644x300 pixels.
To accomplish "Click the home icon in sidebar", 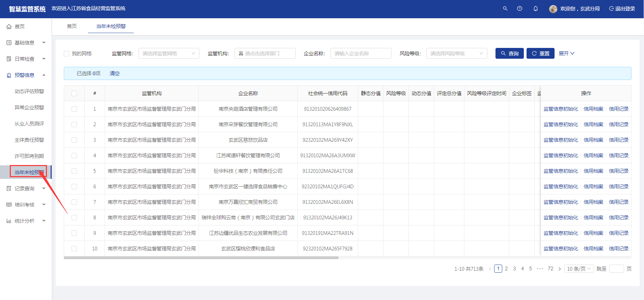I will click(9, 27).
